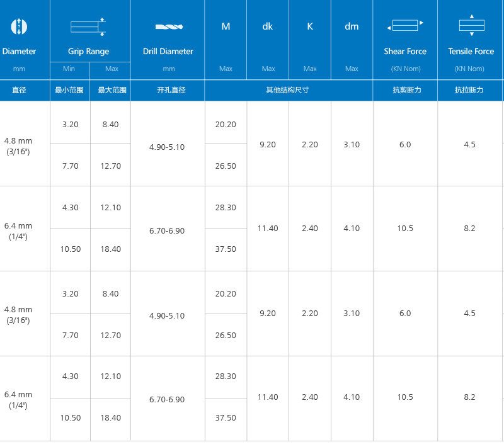The height and width of the screenshot is (447, 504).
Task: Click the drill bit icon
Action: (168, 27)
